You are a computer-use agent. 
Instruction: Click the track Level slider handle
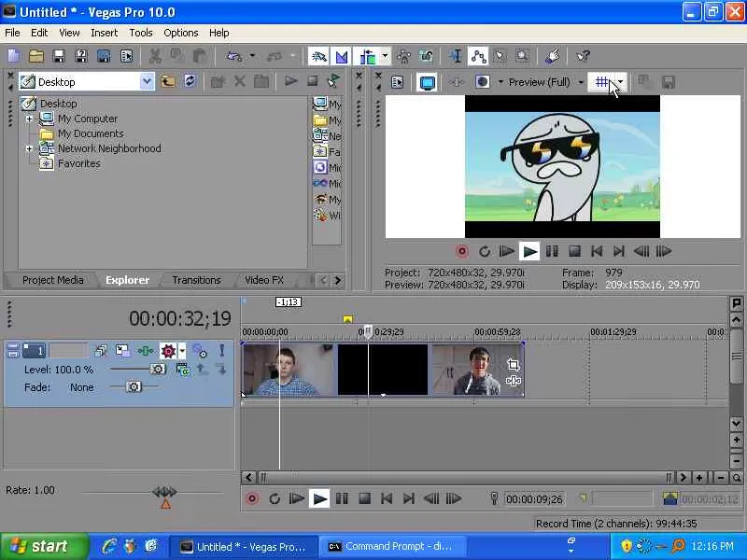point(158,370)
